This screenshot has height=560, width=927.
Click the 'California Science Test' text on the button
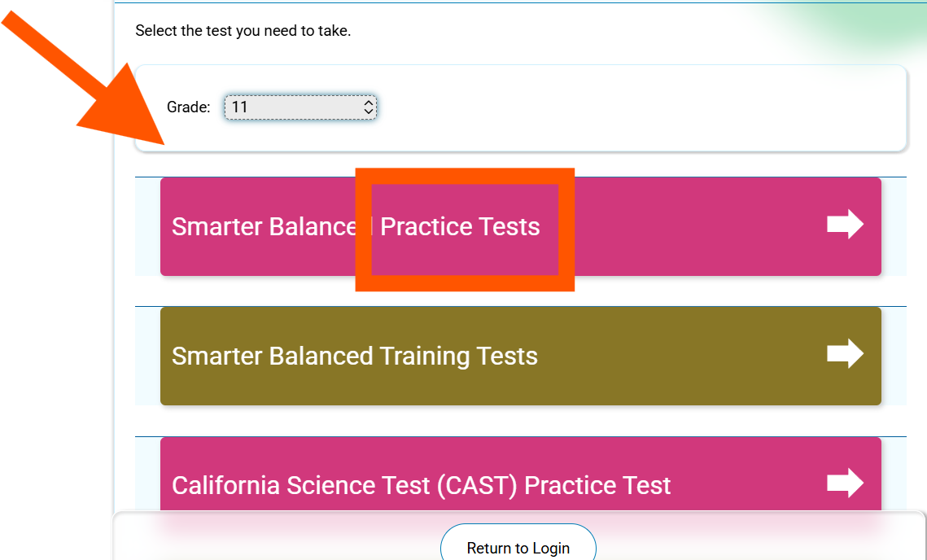(x=303, y=485)
